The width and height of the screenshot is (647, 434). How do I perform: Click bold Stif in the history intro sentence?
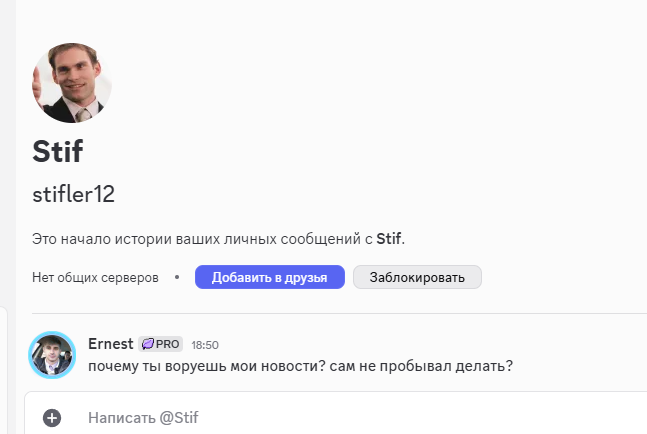[x=389, y=239]
